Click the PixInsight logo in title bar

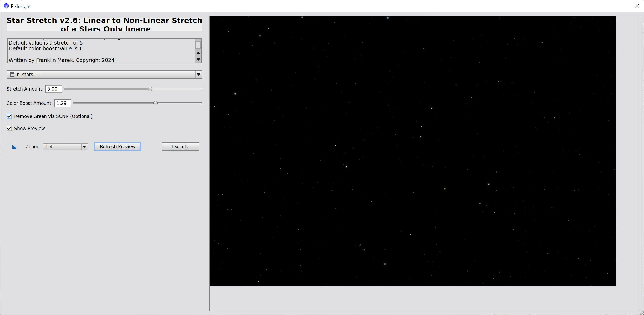tap(6, 6)
